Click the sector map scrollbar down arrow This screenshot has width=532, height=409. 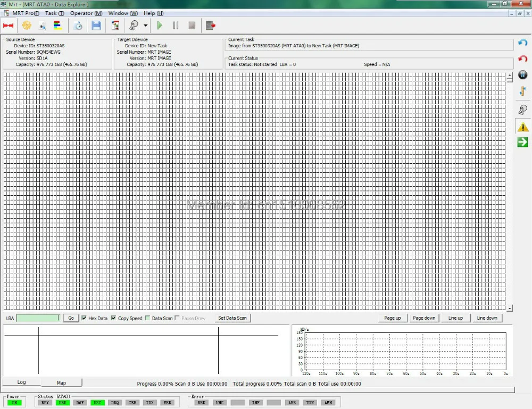[510, 308]
